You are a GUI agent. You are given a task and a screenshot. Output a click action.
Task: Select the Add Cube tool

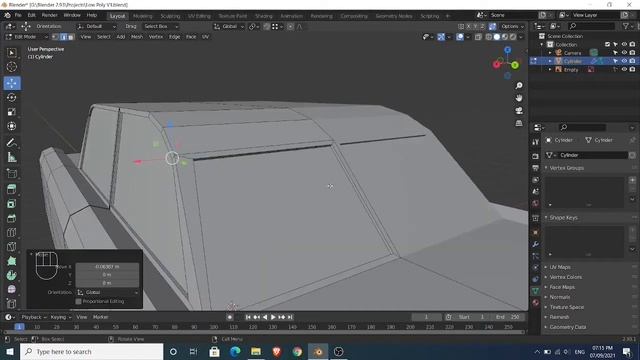tap(11, 173)
